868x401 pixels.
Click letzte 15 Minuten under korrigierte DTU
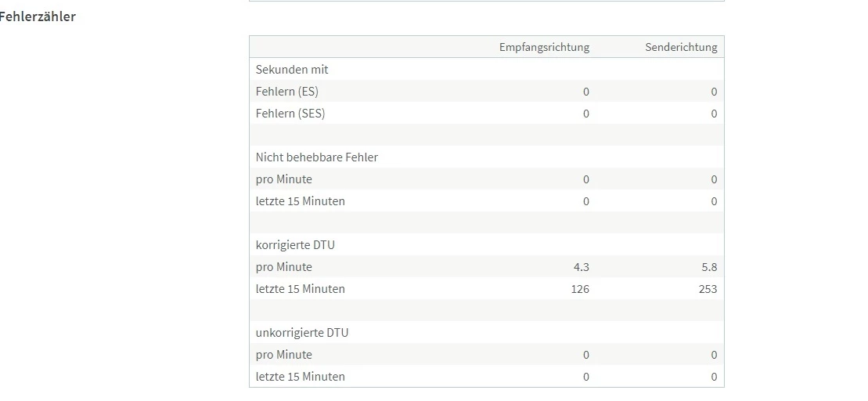coord(300,289)
